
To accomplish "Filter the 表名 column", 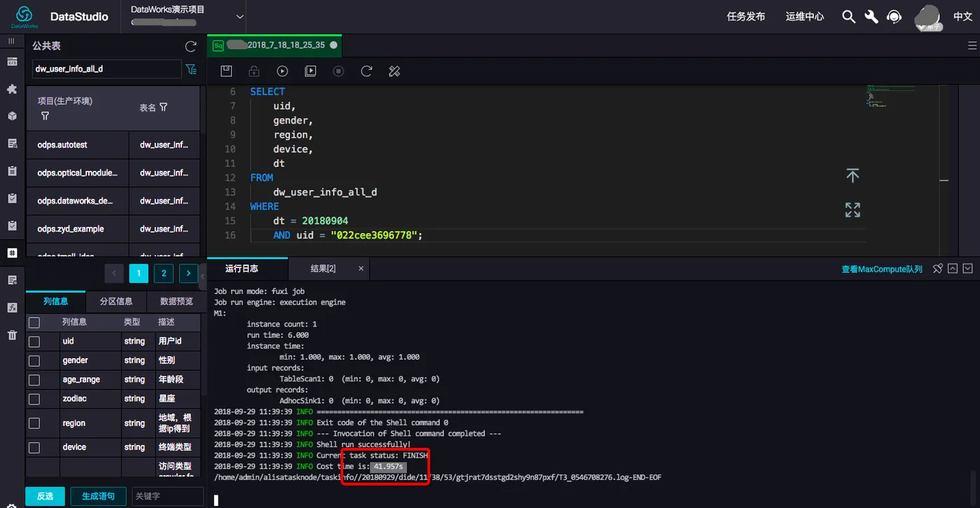I will click(x=164, y=107).
